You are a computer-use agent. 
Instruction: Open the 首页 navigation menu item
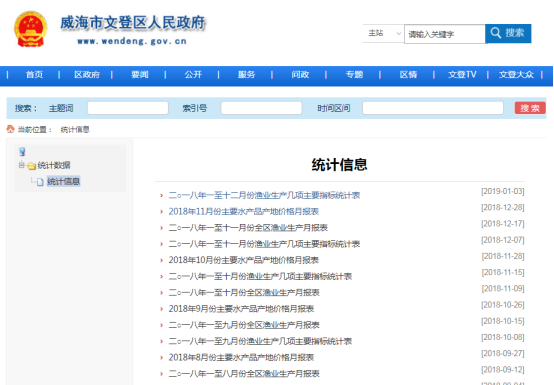(x=34, y=75)
